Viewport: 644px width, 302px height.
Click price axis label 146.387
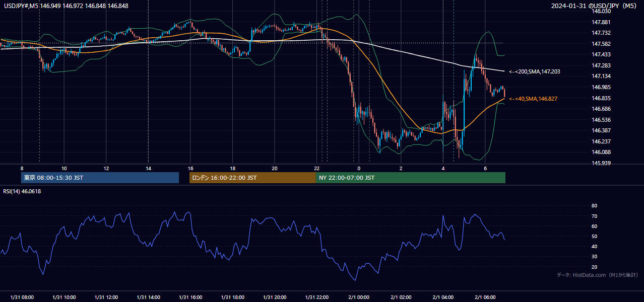point(601,130)
